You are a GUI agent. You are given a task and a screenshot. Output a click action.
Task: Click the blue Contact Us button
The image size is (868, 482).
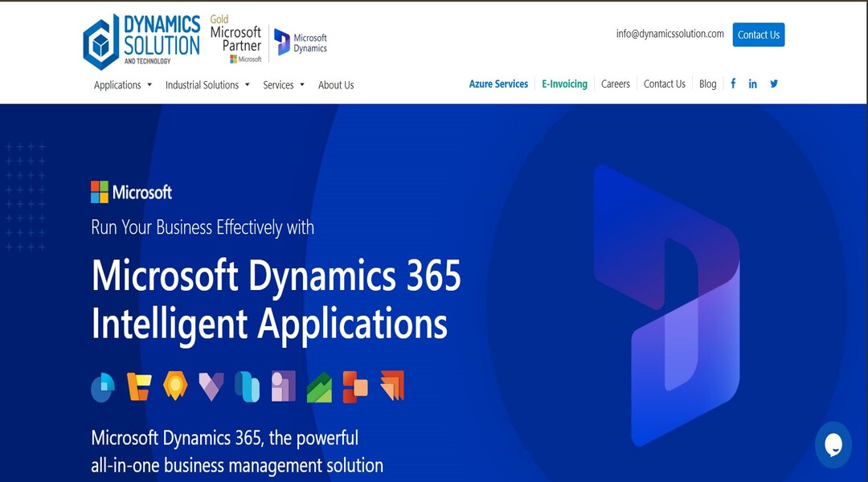click(758, 35)
